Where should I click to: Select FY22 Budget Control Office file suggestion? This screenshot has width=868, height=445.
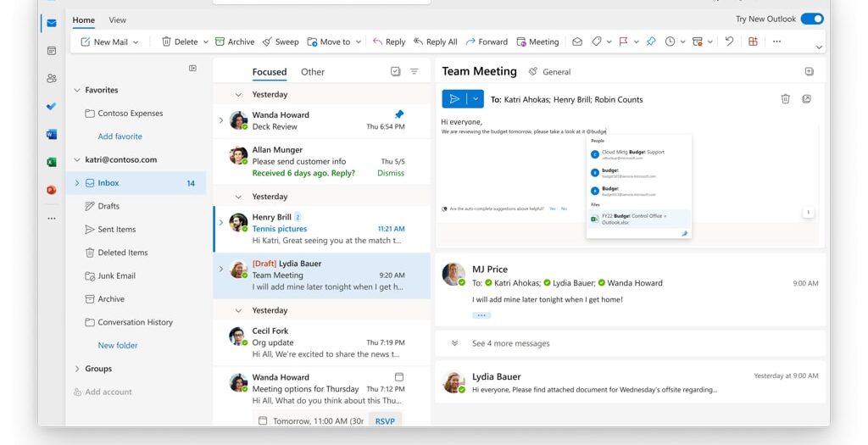tap(639, 219)
